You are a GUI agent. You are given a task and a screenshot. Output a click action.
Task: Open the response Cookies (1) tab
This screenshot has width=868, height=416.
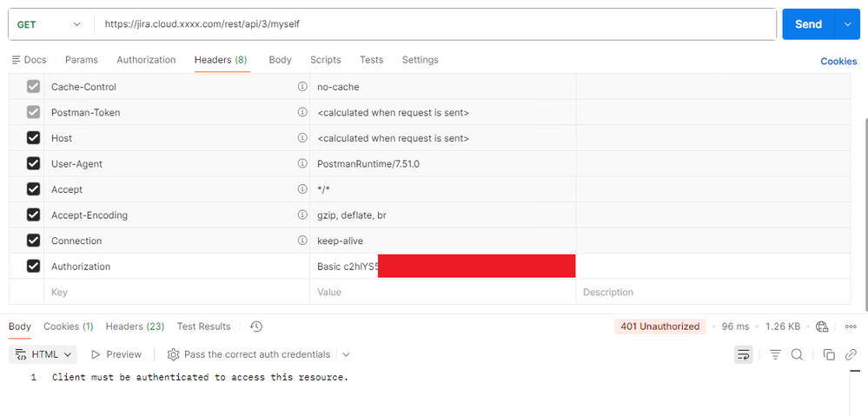tap(69, 327)
